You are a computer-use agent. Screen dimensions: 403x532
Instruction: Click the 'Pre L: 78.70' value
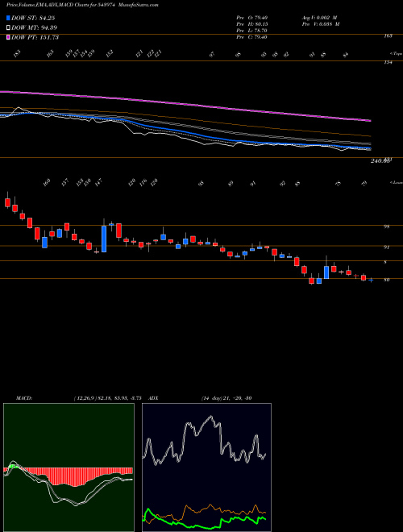click(251, 31)
